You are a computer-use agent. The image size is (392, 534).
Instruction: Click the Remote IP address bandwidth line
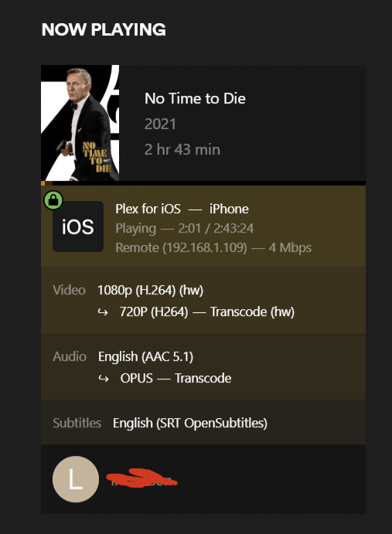click(213, 247)
